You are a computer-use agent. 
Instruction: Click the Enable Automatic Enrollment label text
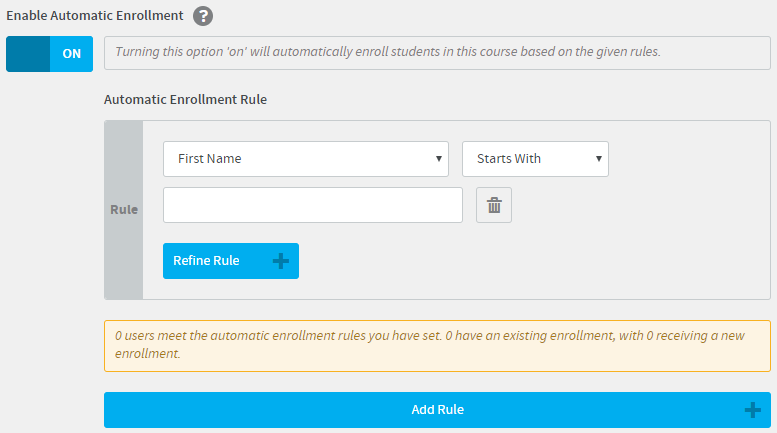(95, 16)
